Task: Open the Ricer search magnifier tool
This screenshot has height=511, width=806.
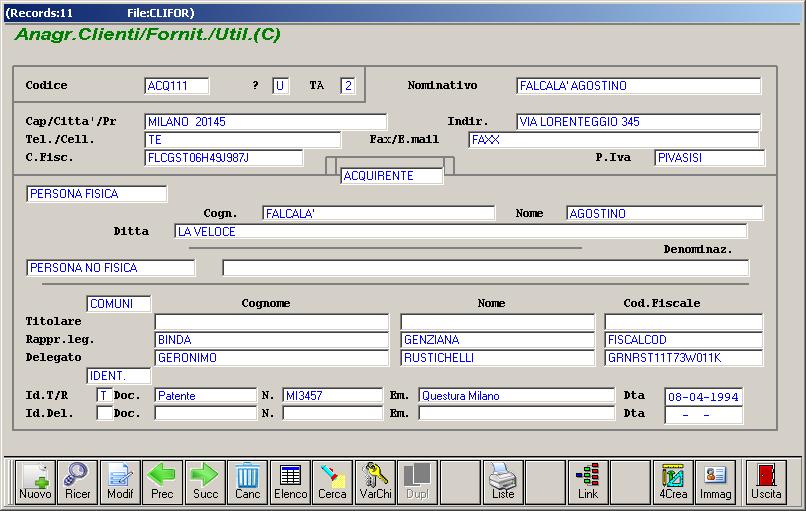Action: click(x=78, y=481)
